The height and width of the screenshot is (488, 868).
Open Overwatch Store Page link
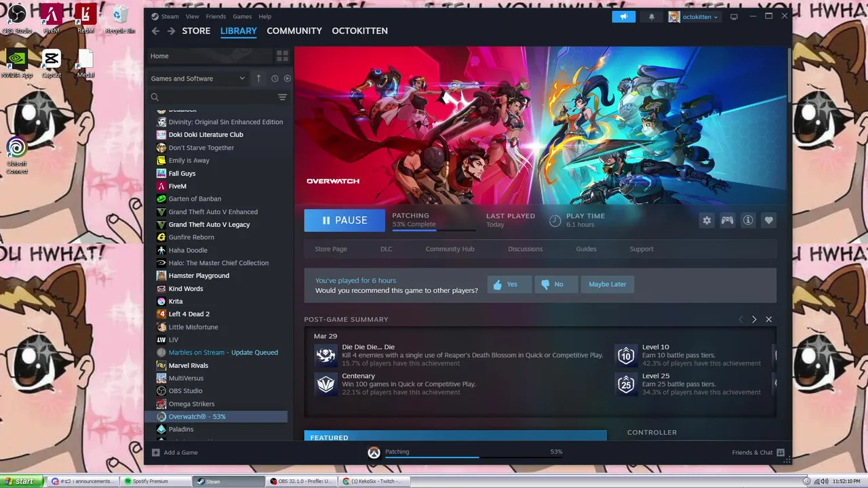(331, 249)
